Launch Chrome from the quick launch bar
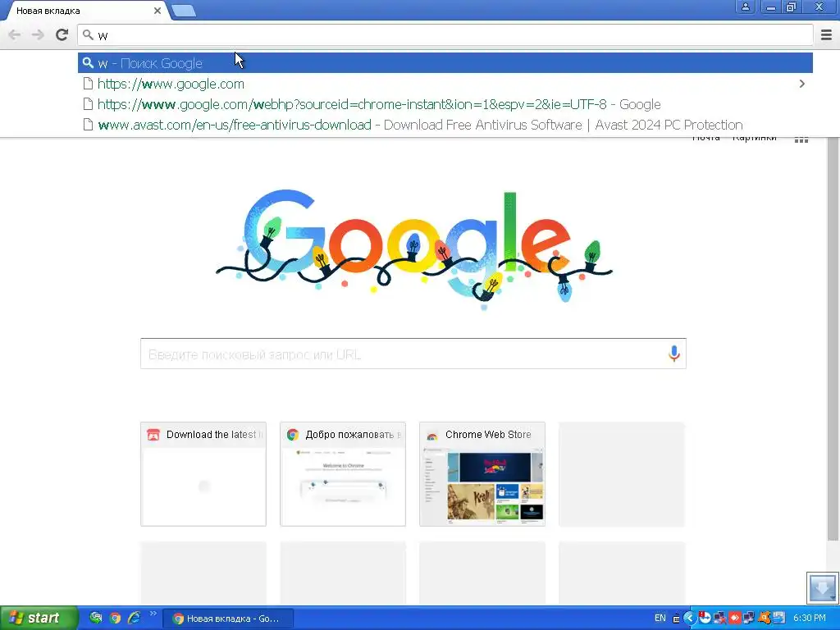This screenshot has width=840, height=630. [115, 618]
